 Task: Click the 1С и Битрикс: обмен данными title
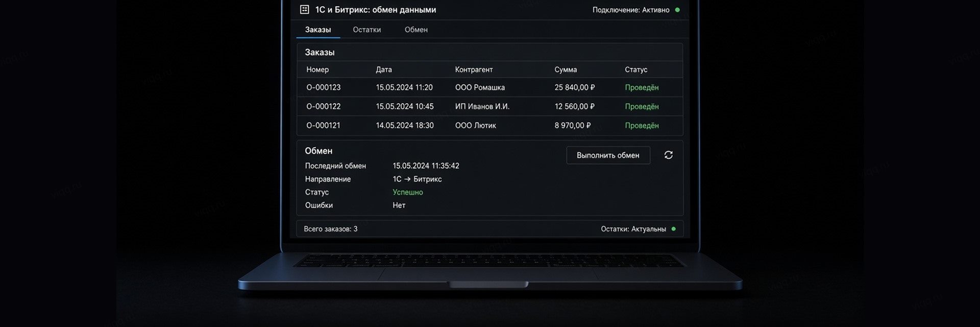[375, 10]
